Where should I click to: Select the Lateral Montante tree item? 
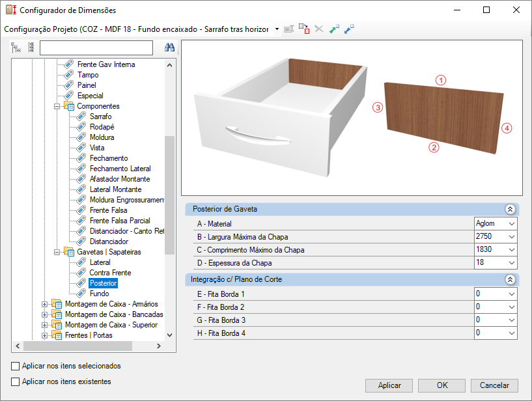coord(115,189)
